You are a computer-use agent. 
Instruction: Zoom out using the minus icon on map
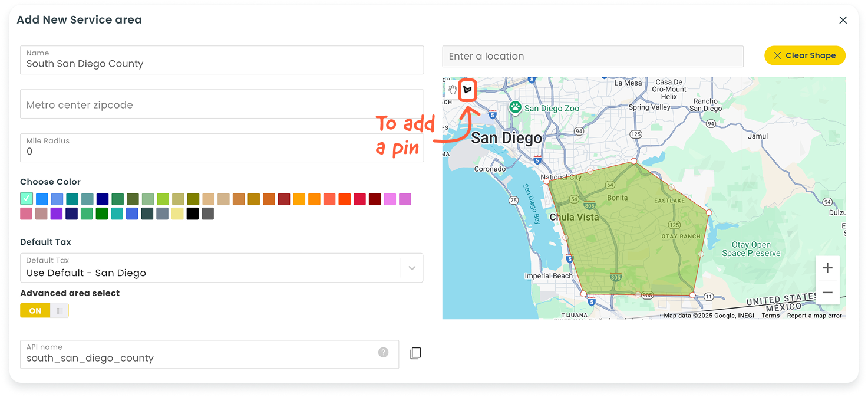coord(827,291)
